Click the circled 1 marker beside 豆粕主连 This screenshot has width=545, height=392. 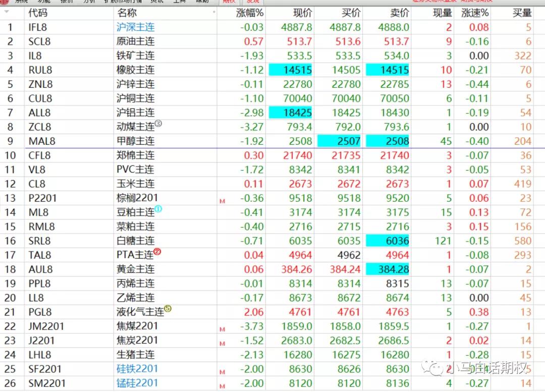158,209
